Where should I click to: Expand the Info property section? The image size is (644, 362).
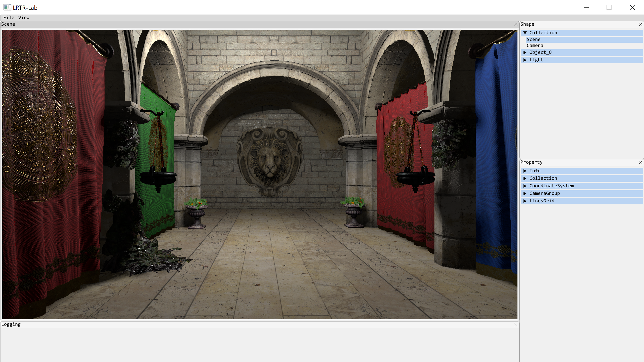(x=525, y=171)
